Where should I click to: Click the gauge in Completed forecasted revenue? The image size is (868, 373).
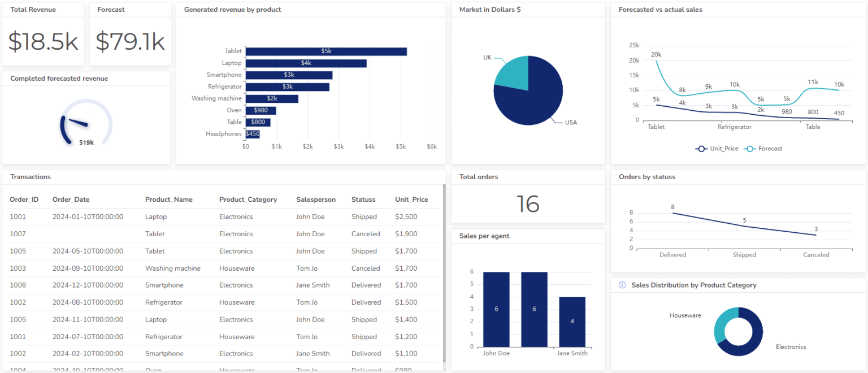click(x=85, y=122)
